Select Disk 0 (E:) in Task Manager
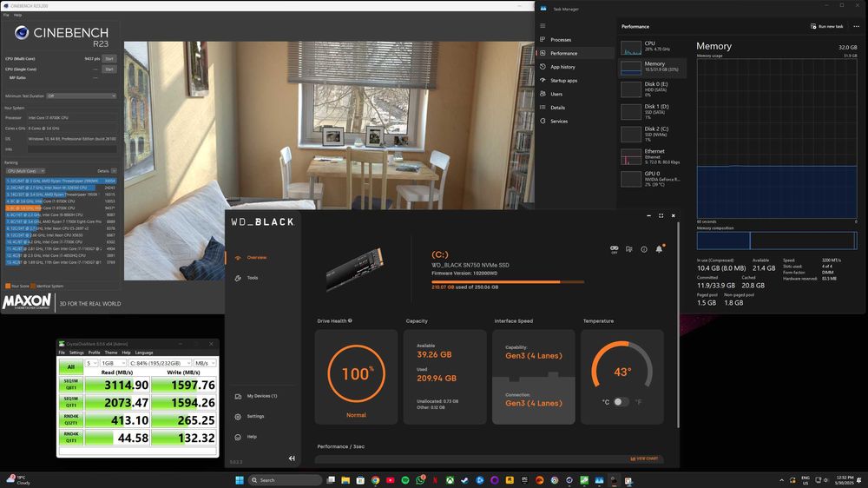Viewport: 868px width, 488px height. click(652, 89)
